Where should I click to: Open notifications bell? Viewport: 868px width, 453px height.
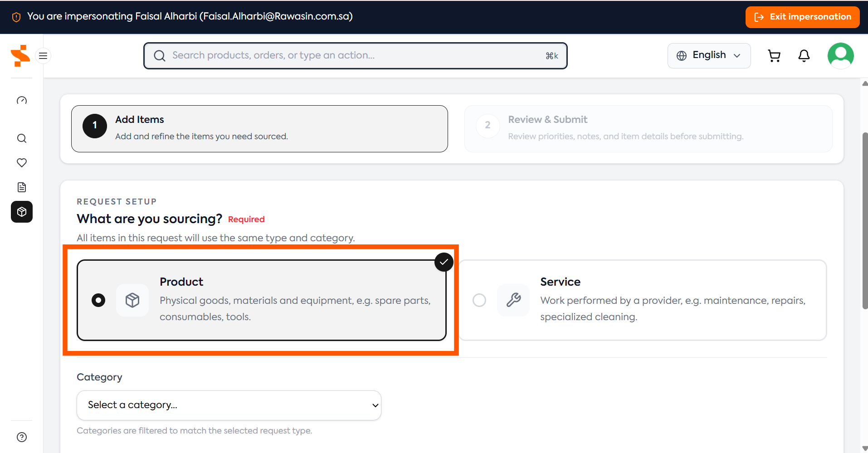coord(804,56)
